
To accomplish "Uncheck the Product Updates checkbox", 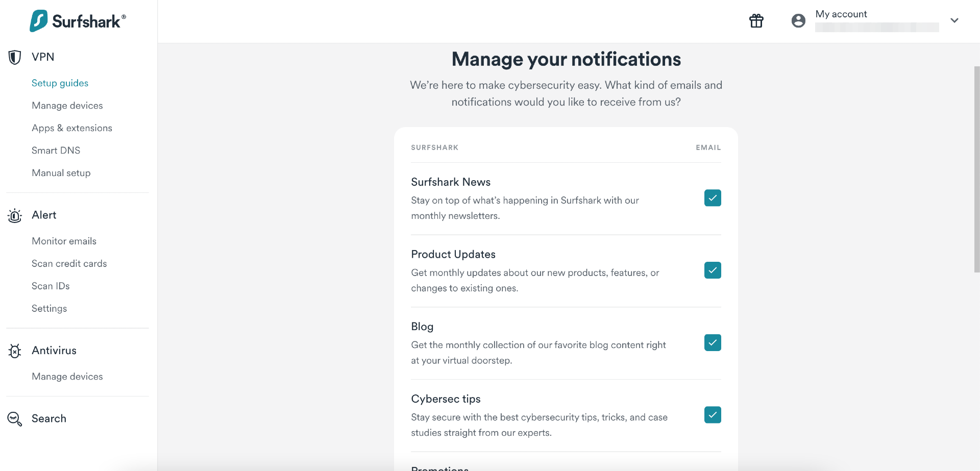I will click(713, 270).
